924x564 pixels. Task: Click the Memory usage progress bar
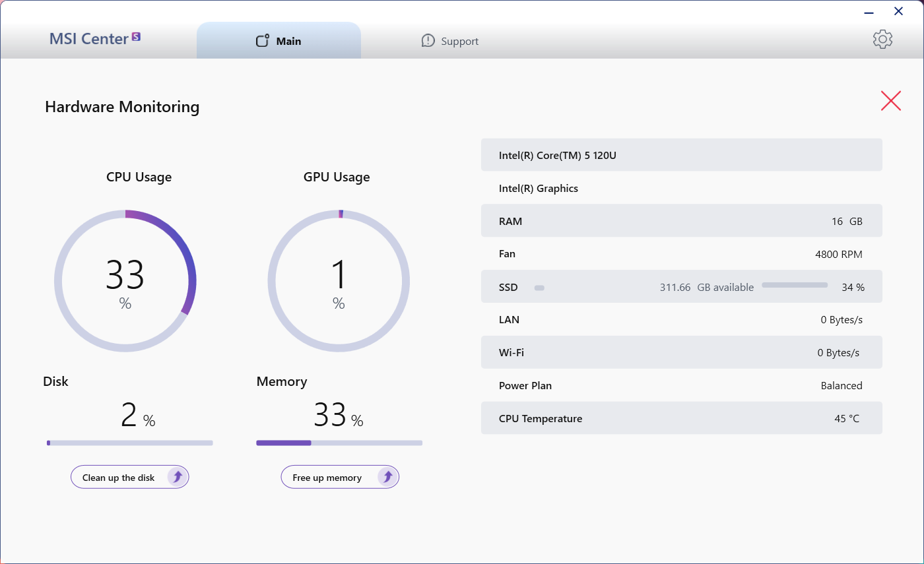(339, 443)
